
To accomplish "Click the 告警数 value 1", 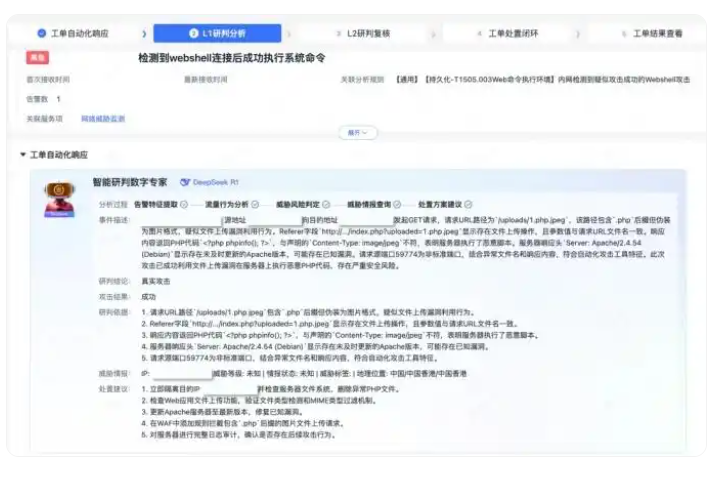I will pos(58,99).
